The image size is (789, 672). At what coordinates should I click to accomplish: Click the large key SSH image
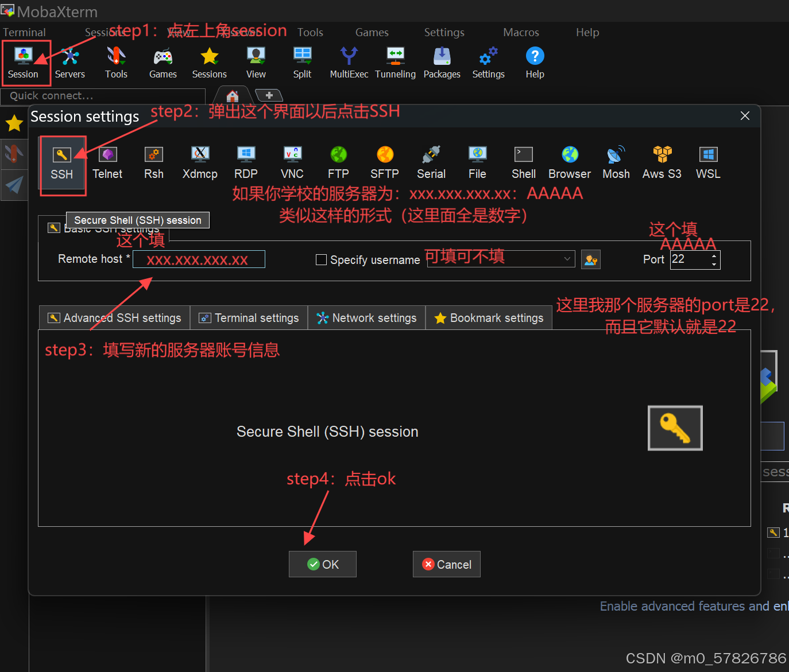click(x=675, y=428)
